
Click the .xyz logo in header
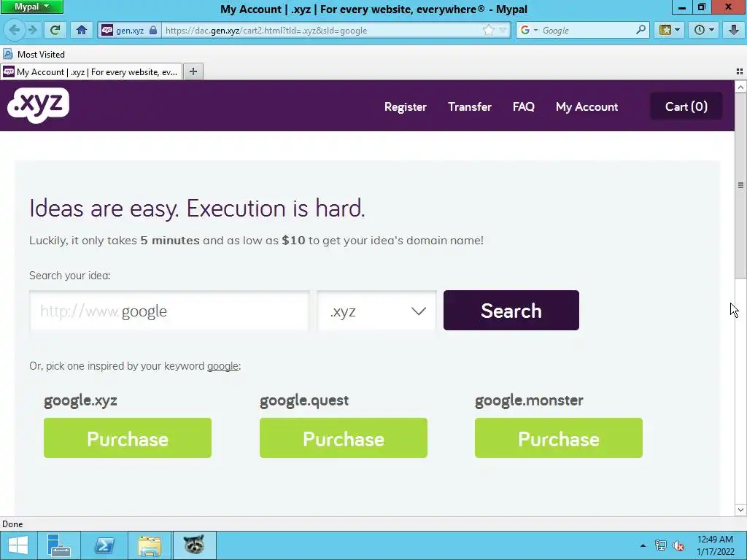tap(38, 105)
